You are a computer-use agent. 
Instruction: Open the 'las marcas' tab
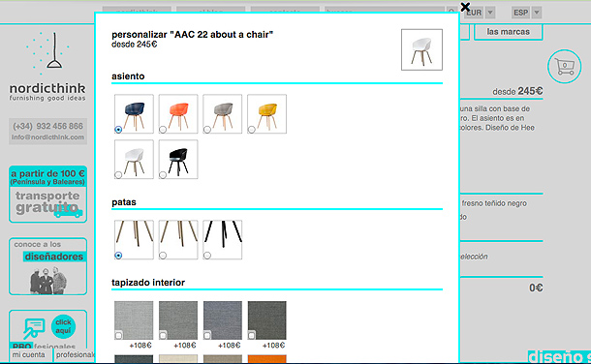click(x=508, y=32)
